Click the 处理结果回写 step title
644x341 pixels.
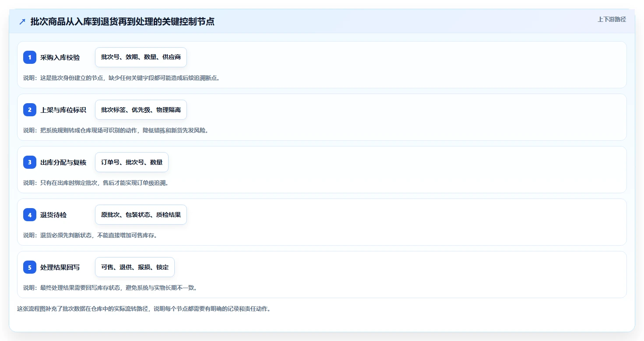coord(60,267)
